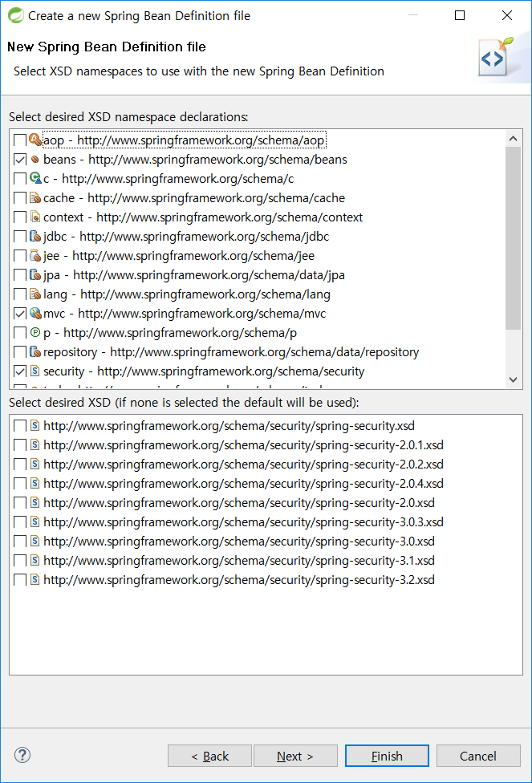Click the jpa namespace icon

[35, 274]
